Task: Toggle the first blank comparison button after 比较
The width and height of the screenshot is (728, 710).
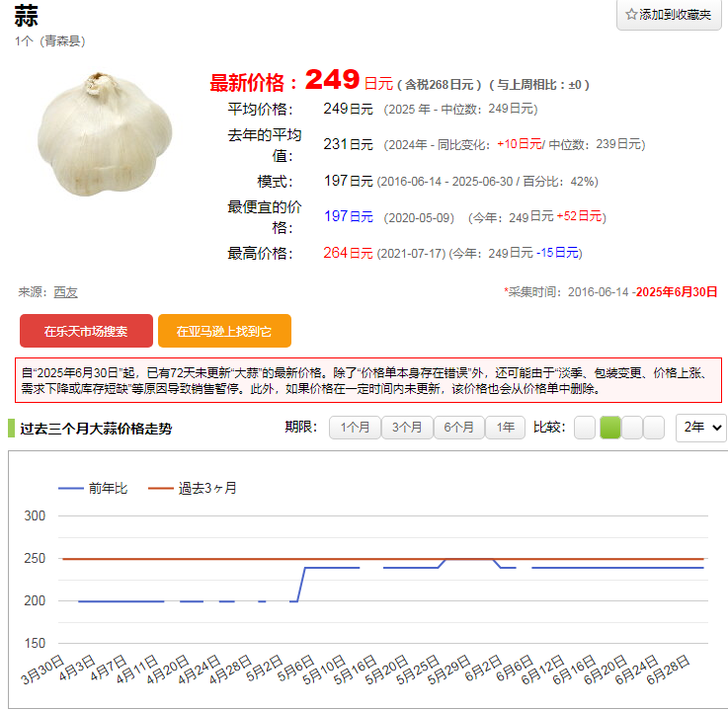Action: coord(585,428)
